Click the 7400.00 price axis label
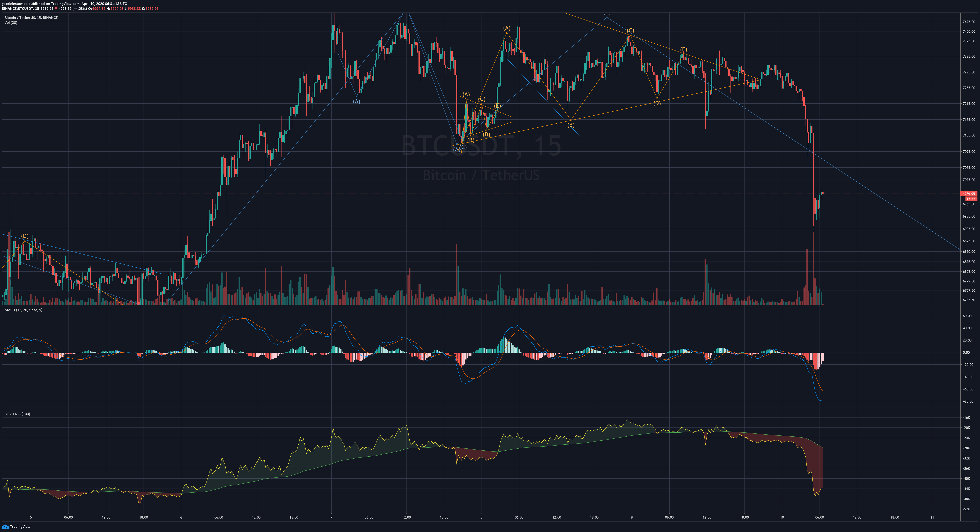Screen dimensions: 980x532 pos(969,32)
